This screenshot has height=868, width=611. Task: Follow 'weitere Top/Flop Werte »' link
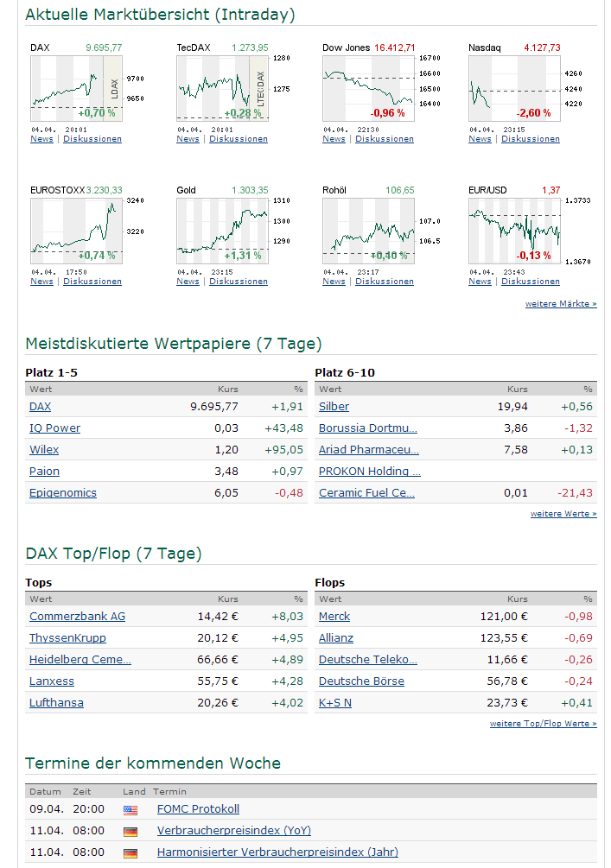point(544,724)
